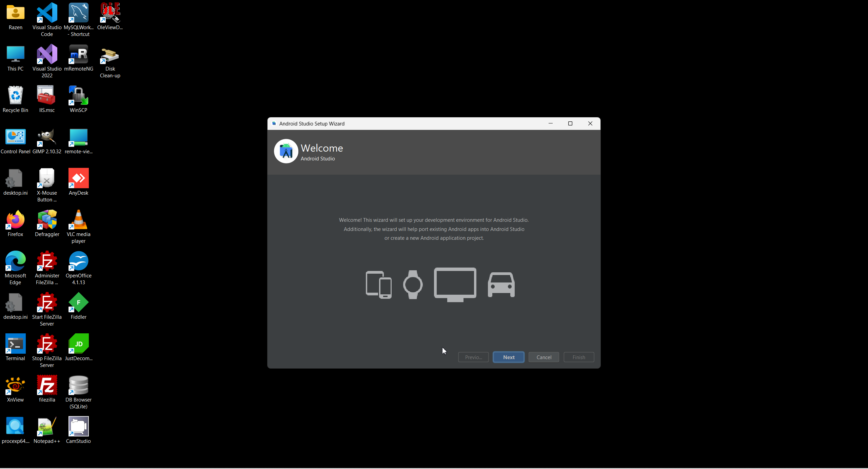This screenshot has width=868, height=469.
Task: Select the Firefox desktop icon
Action: pyautogui.click(x=15, y=220)
